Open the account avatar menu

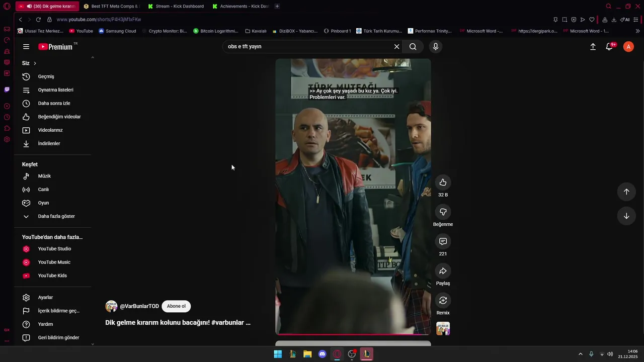coord(628,47)
